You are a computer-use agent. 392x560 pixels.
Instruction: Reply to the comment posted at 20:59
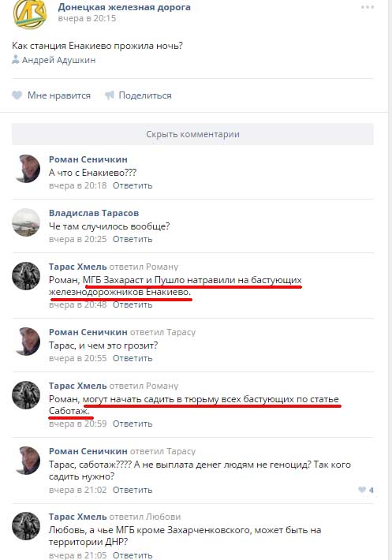coord(133,424)
